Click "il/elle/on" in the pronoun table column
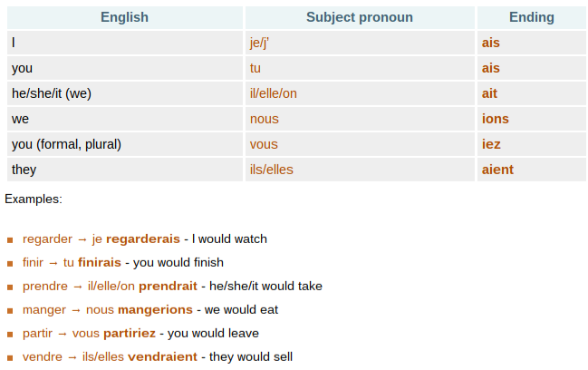This screenshot has height=370, width=588. click(273, 93)
